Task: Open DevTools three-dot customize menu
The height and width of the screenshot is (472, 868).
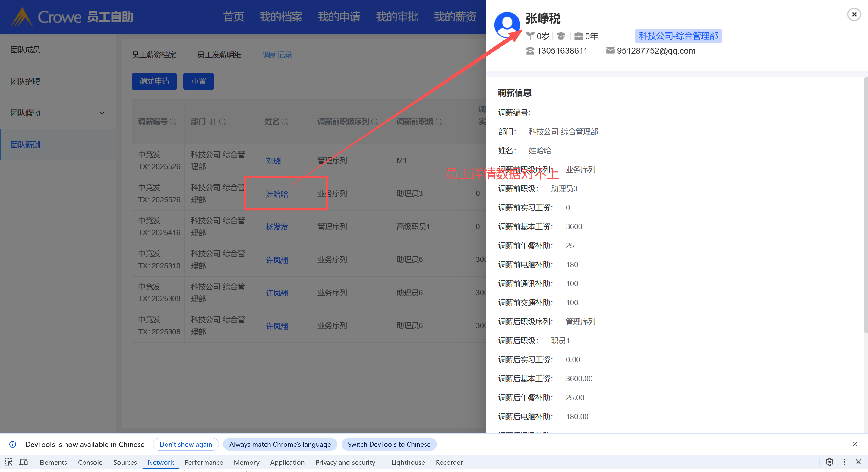Action: (x=844, y=462)
